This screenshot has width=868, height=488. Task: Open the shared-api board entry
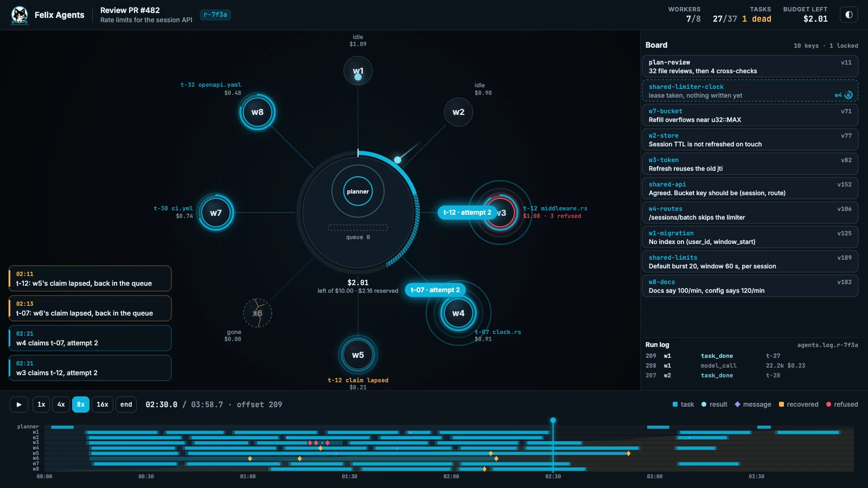750,189
